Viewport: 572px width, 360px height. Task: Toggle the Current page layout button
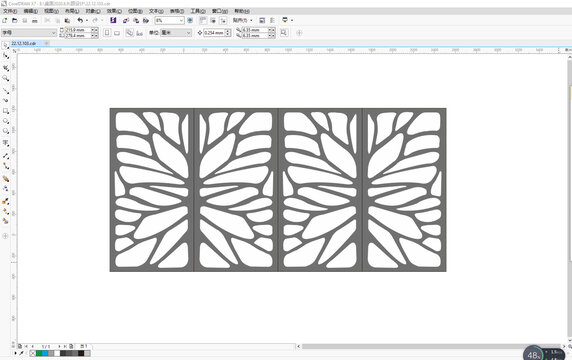(139, 33)
